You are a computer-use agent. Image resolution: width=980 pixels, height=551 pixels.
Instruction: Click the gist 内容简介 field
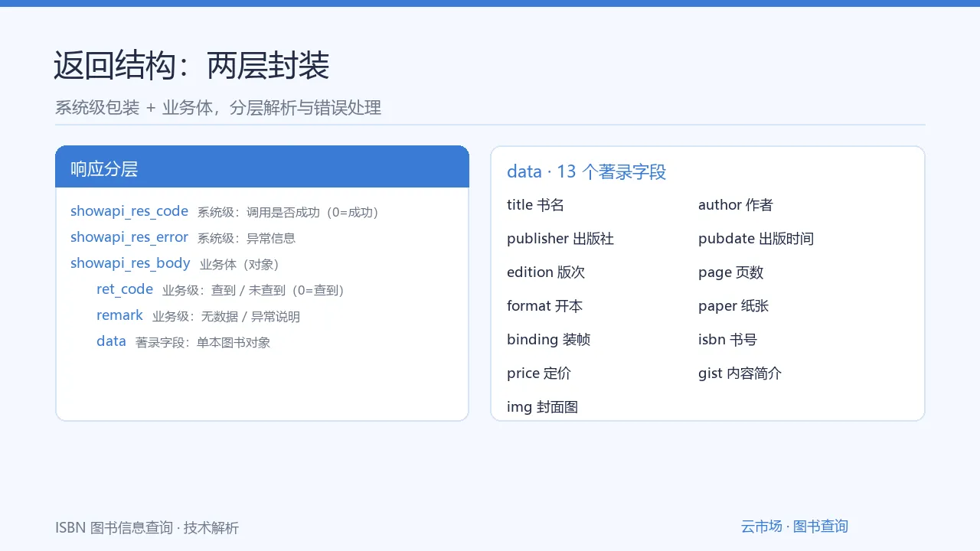(740, 373)
